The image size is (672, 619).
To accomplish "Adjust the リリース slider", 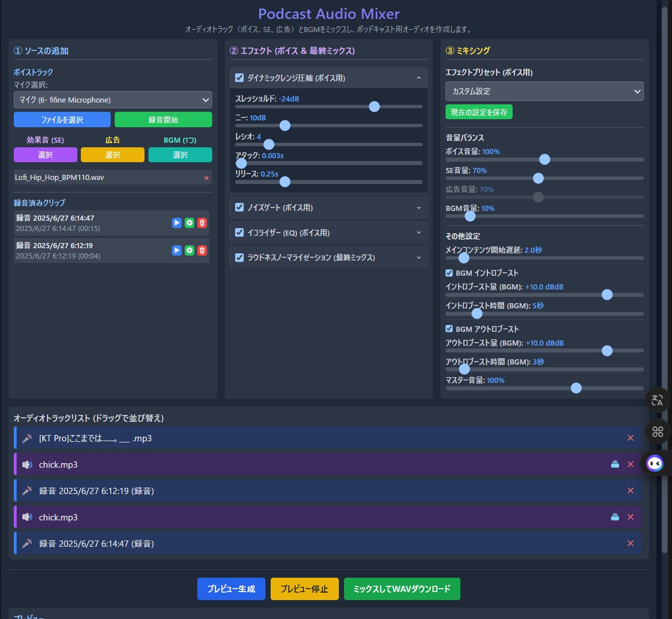I will tap(285, 182).
